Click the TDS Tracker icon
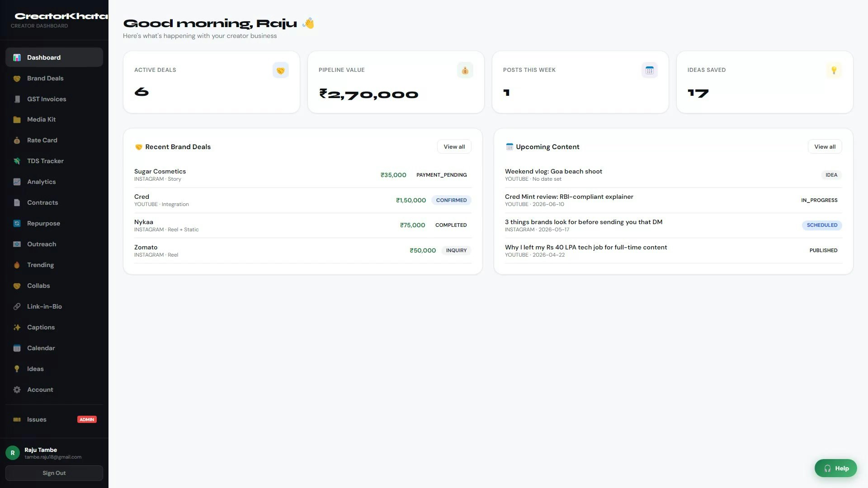The image size is (868, 488). [17, 161]
